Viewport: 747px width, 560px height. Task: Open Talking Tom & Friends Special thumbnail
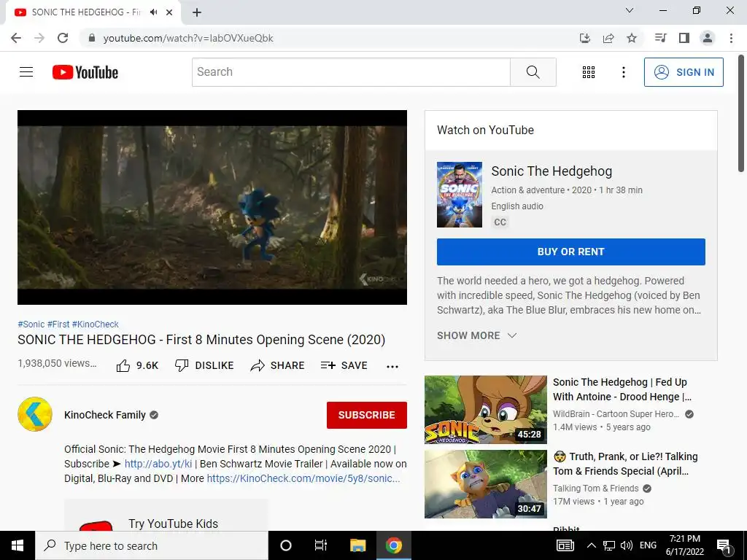[485, 484]
